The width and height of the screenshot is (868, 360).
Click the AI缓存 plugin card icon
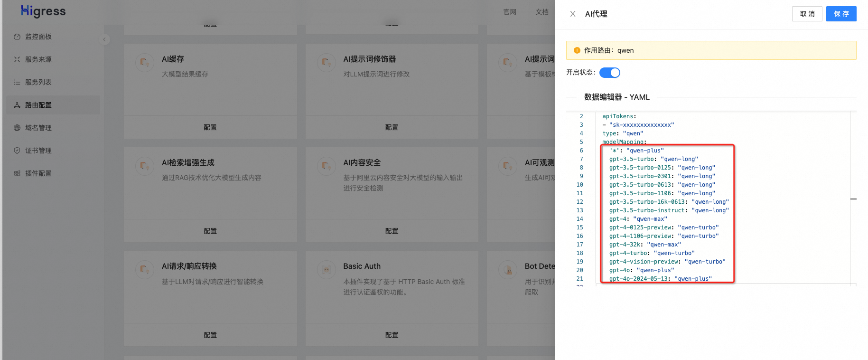pyautogui.click(x=144, y=62)
